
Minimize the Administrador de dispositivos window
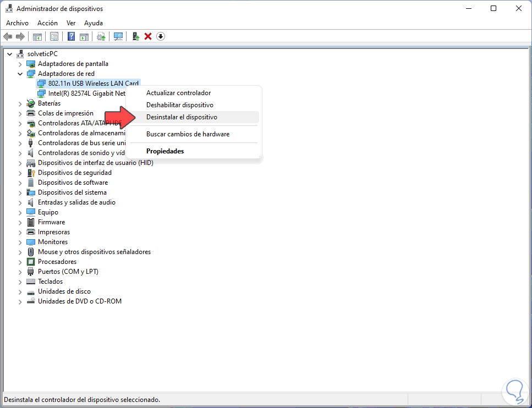click(469, 8)
